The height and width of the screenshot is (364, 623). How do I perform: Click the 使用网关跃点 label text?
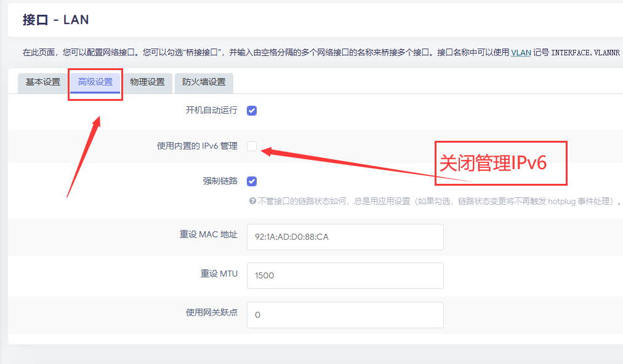click(211, 312)
